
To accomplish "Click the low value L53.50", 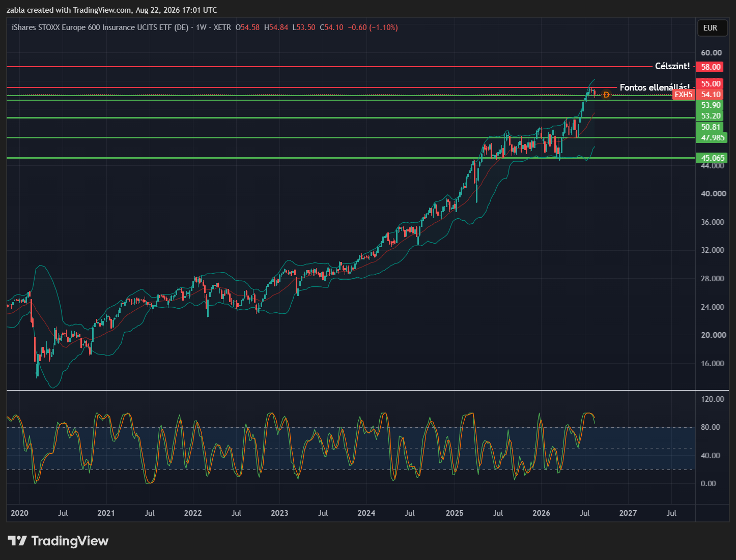I will tap(304, 27).
